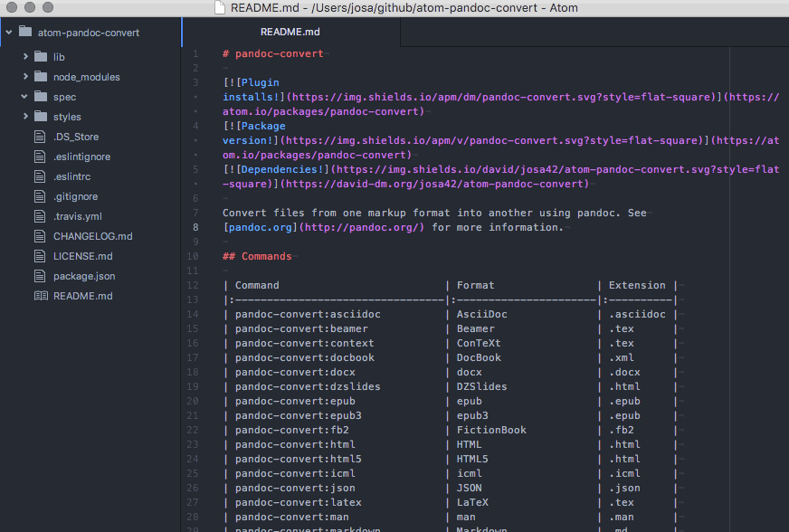Click the lib folder icon
789x532 pixels.
[41, 56]
